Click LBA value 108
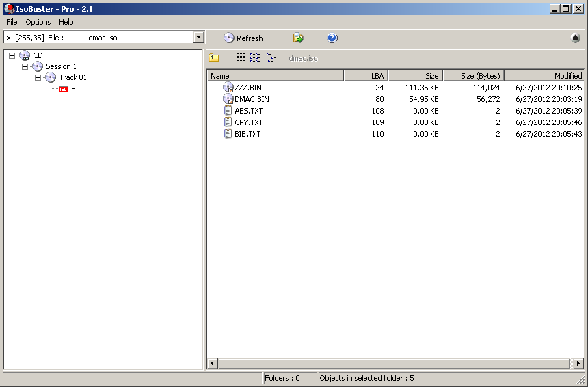 pos(377,111)
